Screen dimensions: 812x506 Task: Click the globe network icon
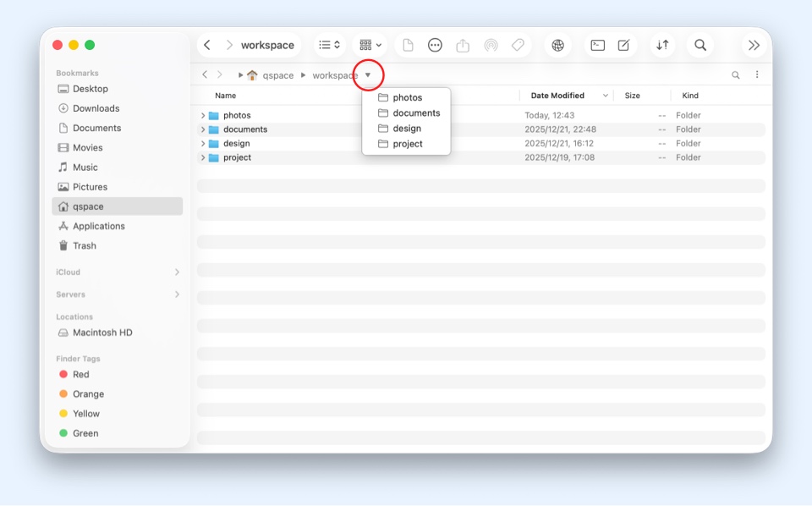pos(557,45)
